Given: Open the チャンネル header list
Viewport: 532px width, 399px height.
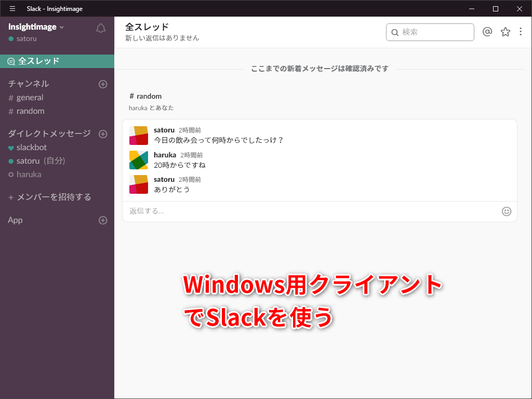Looking at the screenshot, I should [x=29, y=84].
